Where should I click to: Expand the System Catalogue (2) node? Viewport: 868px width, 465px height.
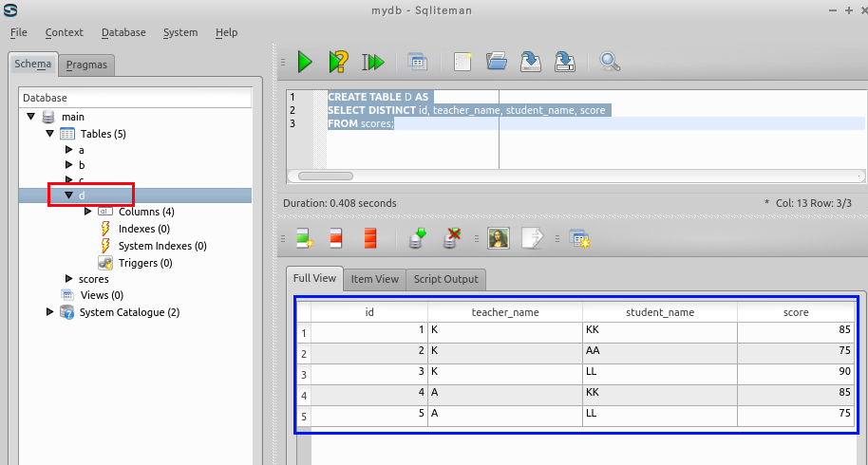pyautogui.click(x=49, y=312)
